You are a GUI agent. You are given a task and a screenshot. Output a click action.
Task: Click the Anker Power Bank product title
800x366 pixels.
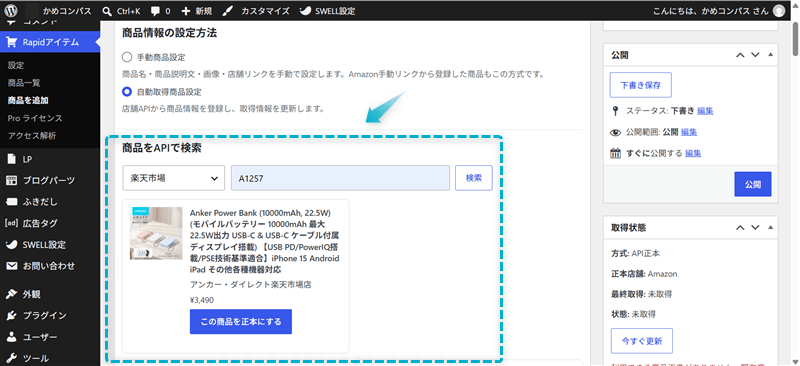[264, 240]
